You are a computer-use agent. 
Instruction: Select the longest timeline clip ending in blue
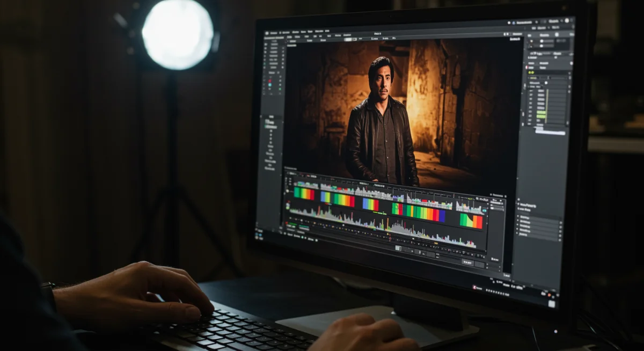419,211
